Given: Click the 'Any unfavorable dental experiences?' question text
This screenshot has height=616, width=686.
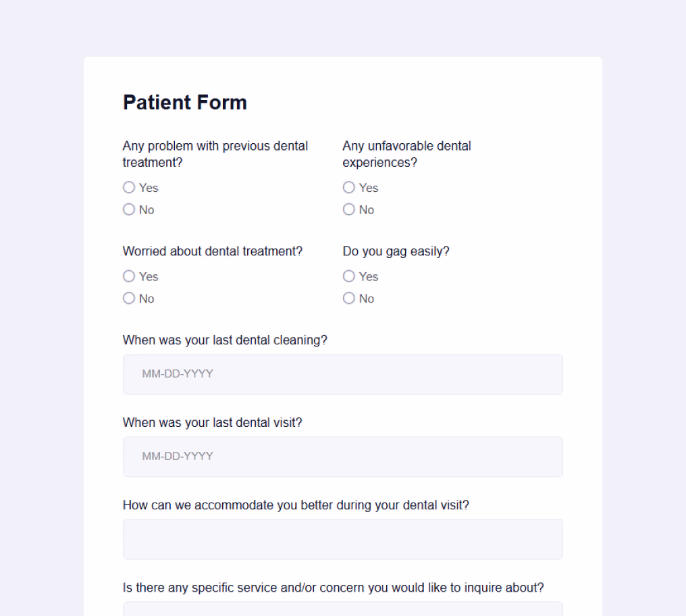Looking at the screenshot, I should (x=406, y=154).
